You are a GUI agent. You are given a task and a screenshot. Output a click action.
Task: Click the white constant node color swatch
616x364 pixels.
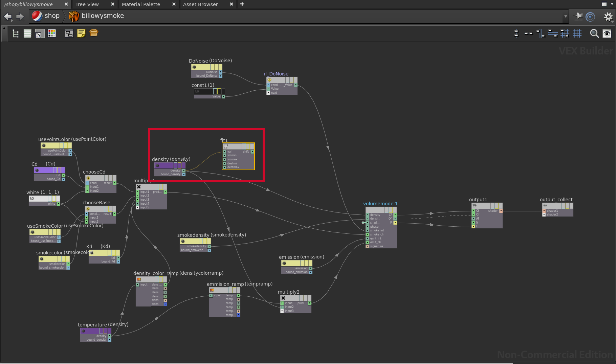[x=38, y=199]
